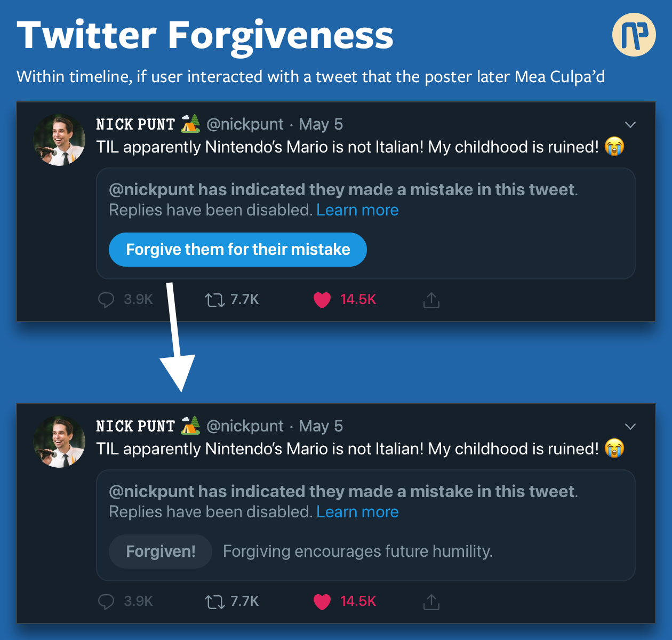Click the reply bubble on the bottom tweet
The width and height of the screenshot is (672, 640).
pos(107,602)
